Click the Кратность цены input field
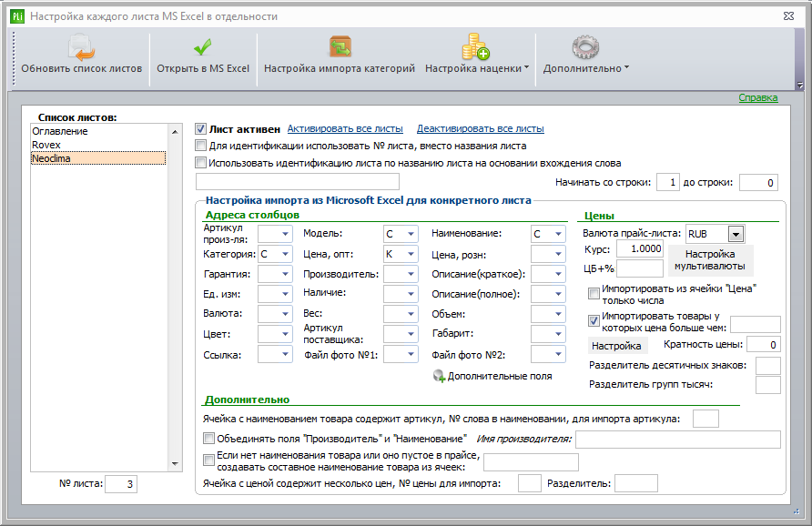The image size is (812, 526). point(764,345)
